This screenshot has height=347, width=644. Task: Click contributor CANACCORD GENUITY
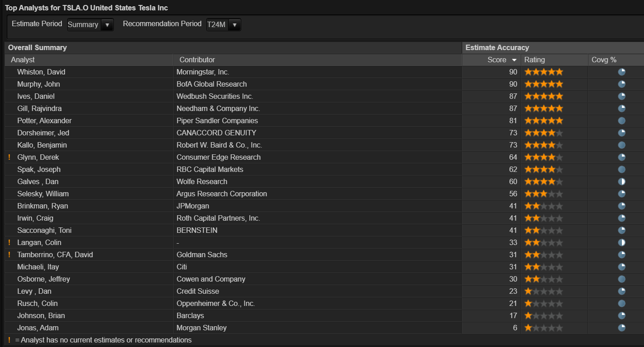pyautogui.click(x=216, y=133)
